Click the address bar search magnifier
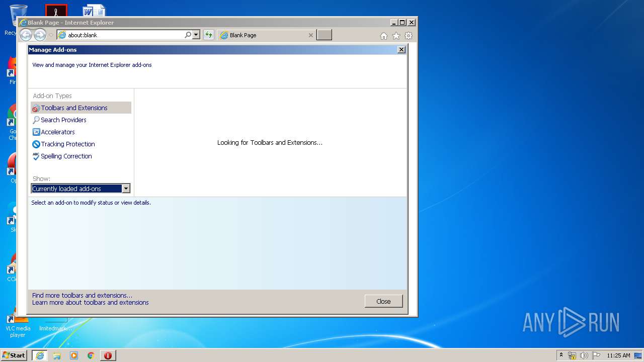The image size is (644, 362). click(x=188, y=35)
